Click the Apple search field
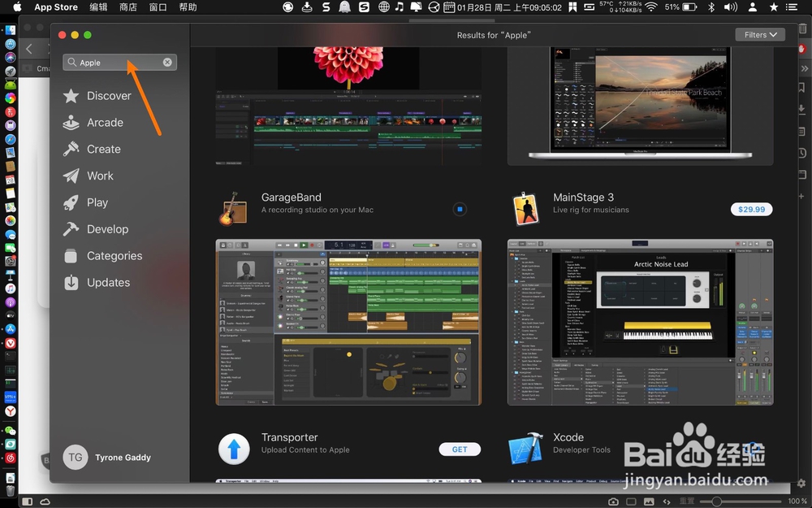The image size is (812, 508). point(119,63)
